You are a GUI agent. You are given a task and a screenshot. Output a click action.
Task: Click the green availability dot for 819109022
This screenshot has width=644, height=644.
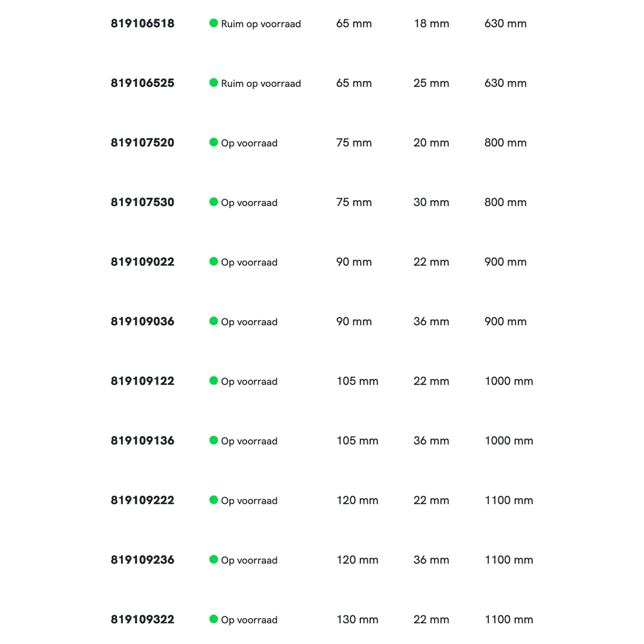coord(214,261)
